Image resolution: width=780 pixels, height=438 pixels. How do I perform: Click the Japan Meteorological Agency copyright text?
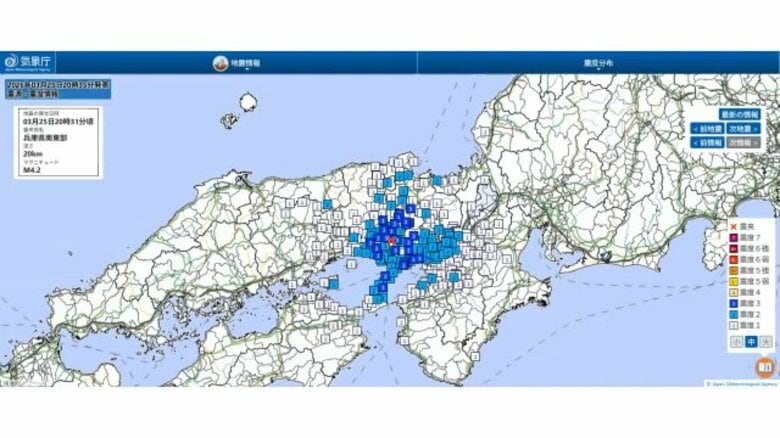click(x=742, y=384)
